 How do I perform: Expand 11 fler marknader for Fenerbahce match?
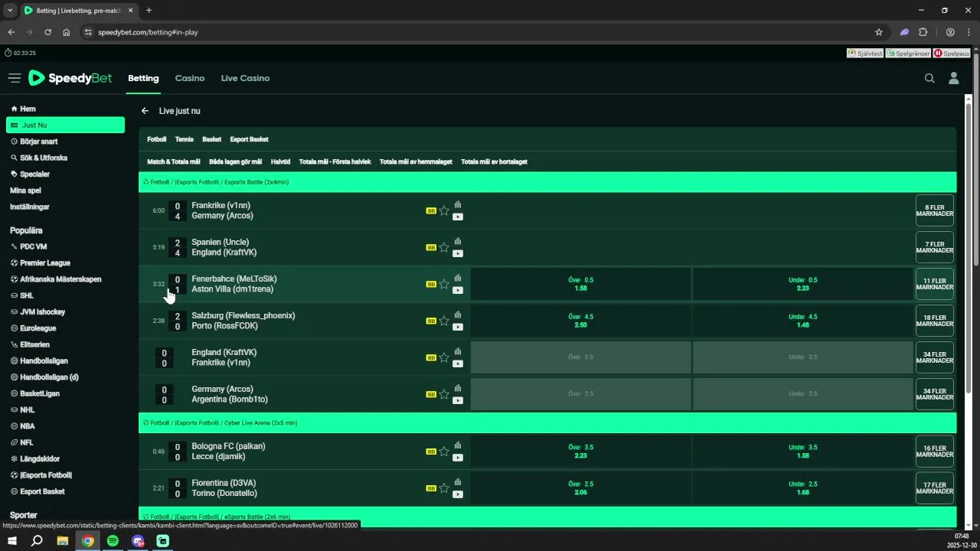coord(935,284)
